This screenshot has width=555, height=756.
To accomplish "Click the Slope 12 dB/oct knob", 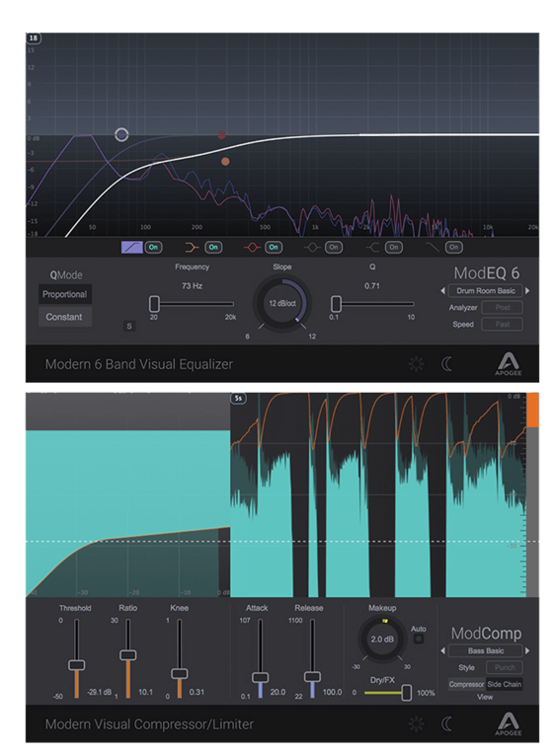I will 282,303.
